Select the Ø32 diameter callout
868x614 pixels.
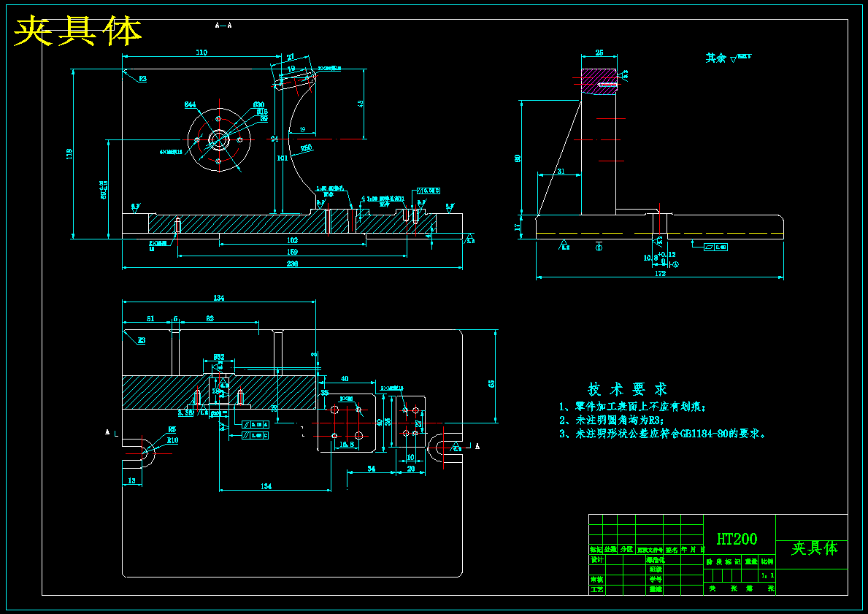219,357
